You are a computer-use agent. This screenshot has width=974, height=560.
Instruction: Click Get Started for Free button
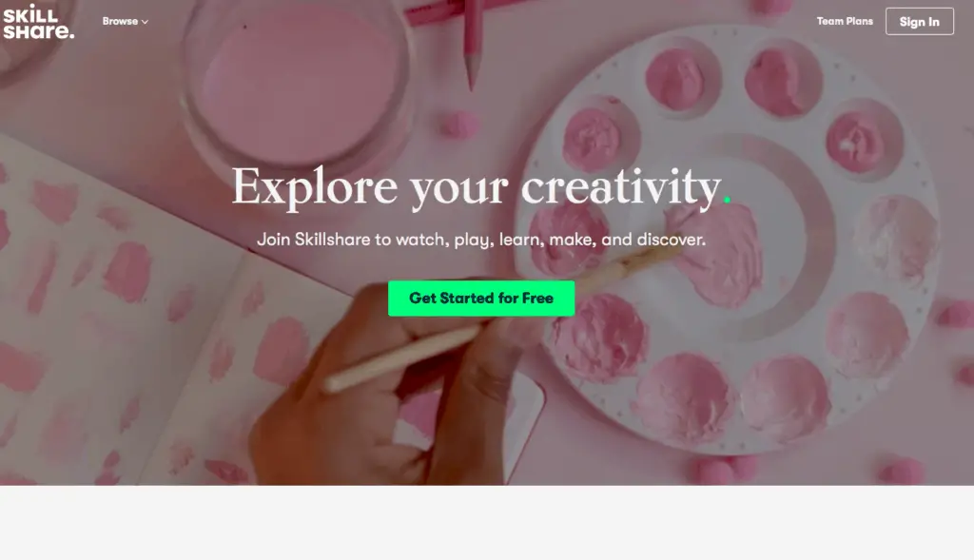point(481,298)
